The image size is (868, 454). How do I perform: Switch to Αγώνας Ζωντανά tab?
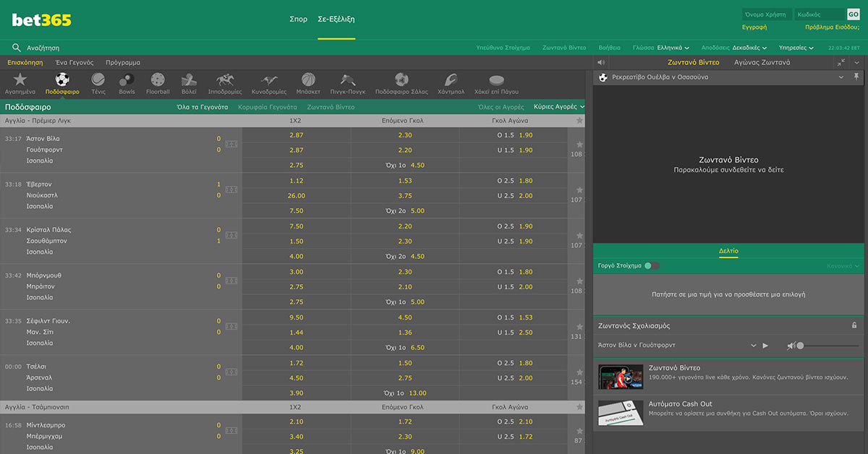point(762,62)
